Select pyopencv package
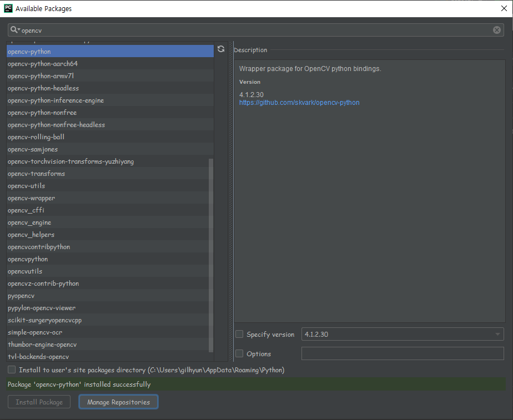This screenshot has height=420, width=513. (107, 296)
